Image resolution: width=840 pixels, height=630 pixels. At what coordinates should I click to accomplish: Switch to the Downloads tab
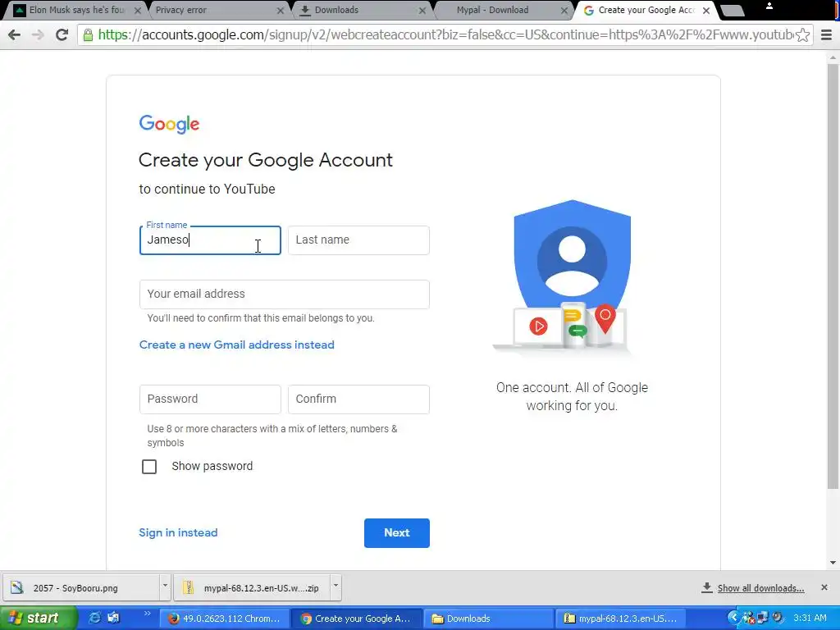click(359, 10)
